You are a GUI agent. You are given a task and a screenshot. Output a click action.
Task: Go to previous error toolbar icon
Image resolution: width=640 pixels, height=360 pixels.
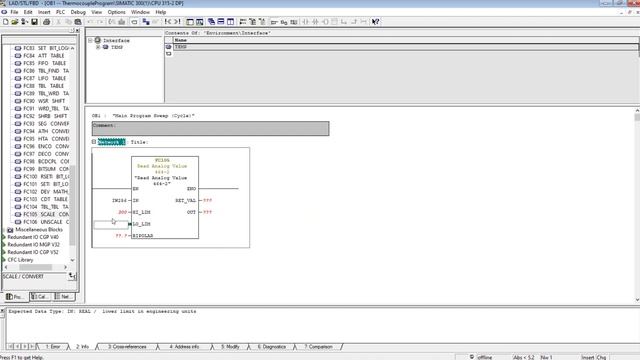coord(168,22)
